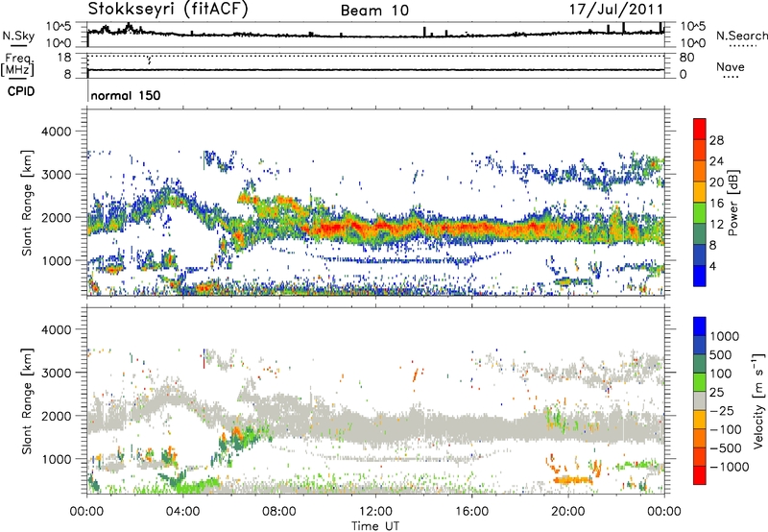Click the '500' tick on Velocity colorbar
Image resolution: width=768 pixels, height=532 pixels.
click(721, 355)
